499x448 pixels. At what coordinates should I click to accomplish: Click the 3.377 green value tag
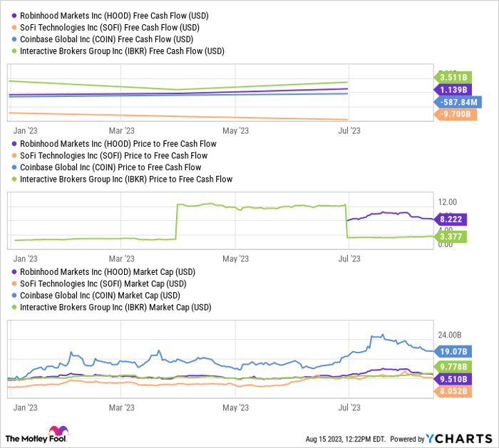coord(451,236)
